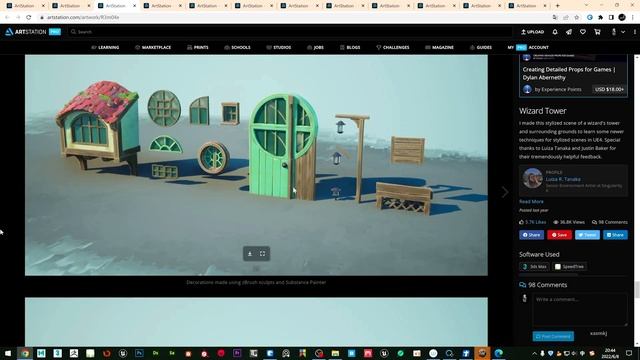This screenshot has width=640, height=360.
Task: Open the Blogs menu
Action: pos(350,47)
